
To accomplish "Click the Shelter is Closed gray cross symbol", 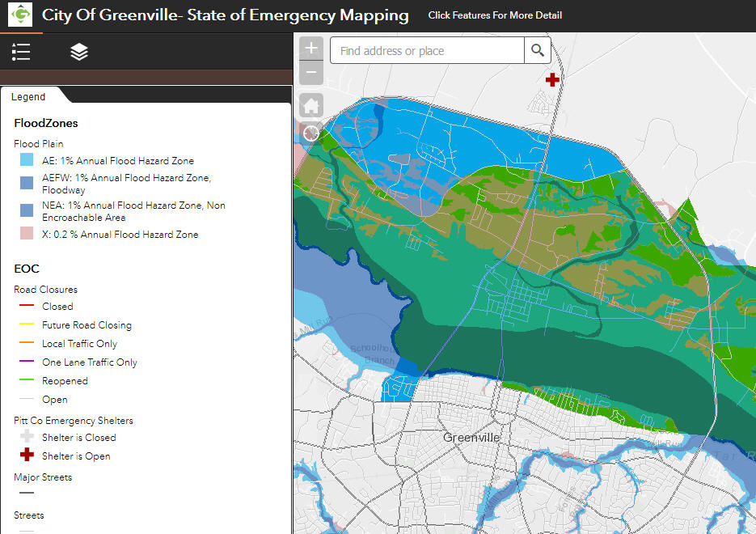I will pos(25,437).
